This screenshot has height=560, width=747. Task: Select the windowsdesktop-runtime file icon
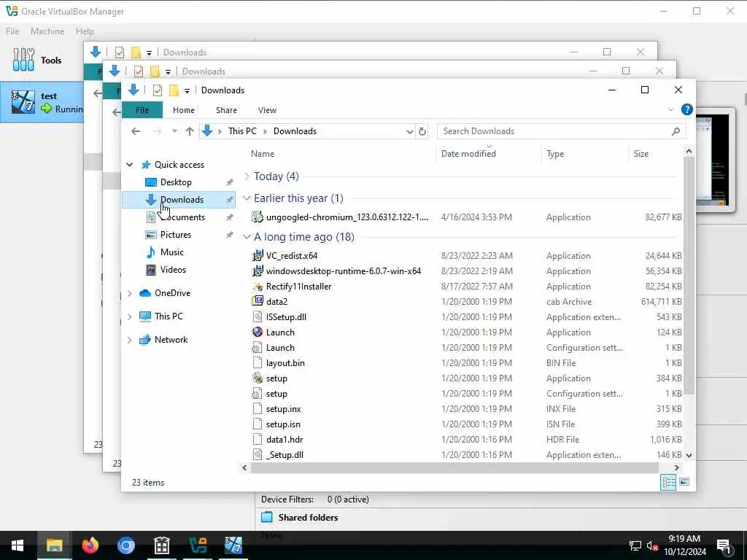258,271
